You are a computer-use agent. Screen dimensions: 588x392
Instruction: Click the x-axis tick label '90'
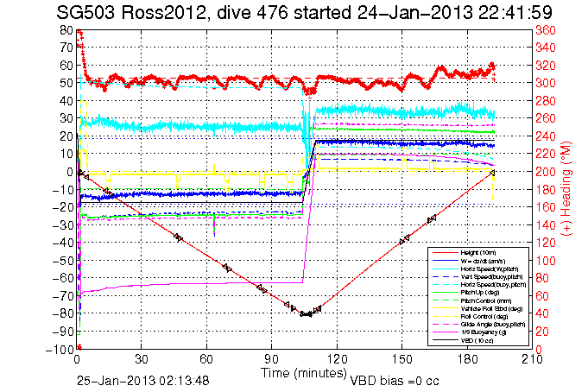pyautogui.click(x=271, y=359)
